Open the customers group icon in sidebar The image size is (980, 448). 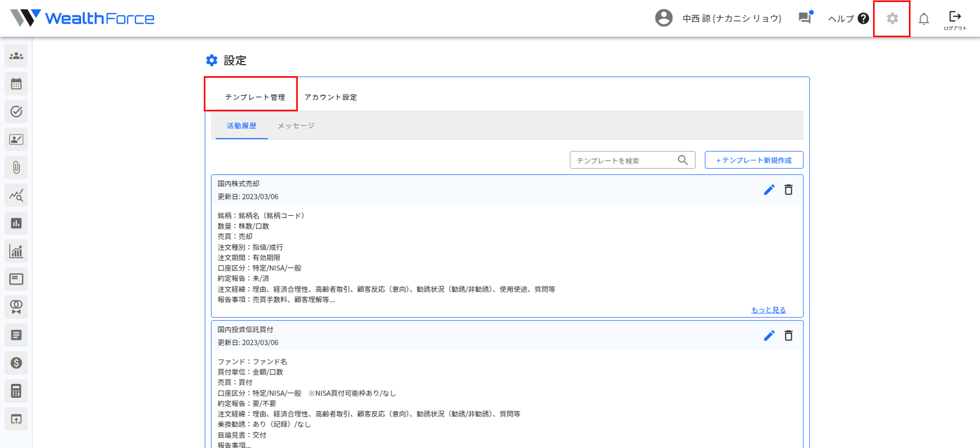pyautogui.click(x=16, y=56)
